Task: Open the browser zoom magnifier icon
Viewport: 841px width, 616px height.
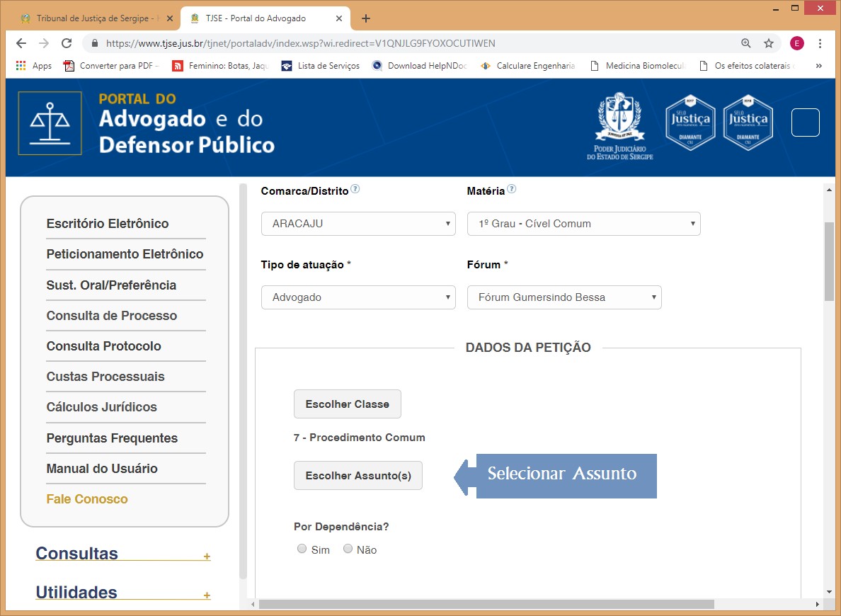Action: click(x=745, y=43)
